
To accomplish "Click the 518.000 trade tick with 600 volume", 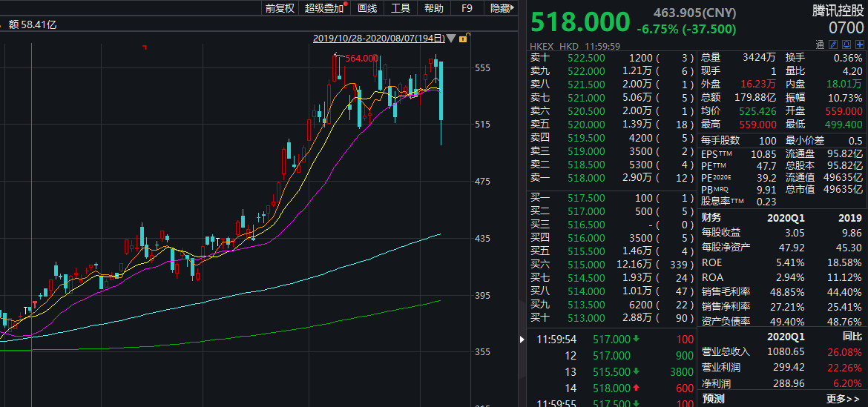I will (x=611, y=388).
